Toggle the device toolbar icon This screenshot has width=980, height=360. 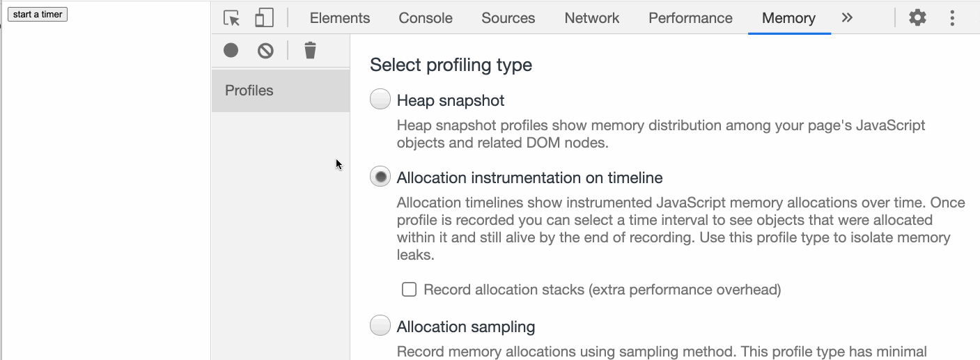pyautogui.click(x=264, y=18)
